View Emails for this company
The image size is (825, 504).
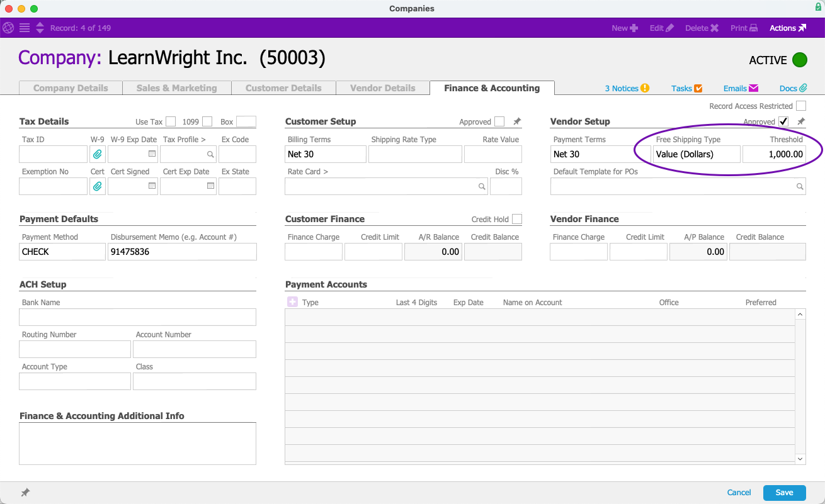pyautogui.click(x=741, y=89)
